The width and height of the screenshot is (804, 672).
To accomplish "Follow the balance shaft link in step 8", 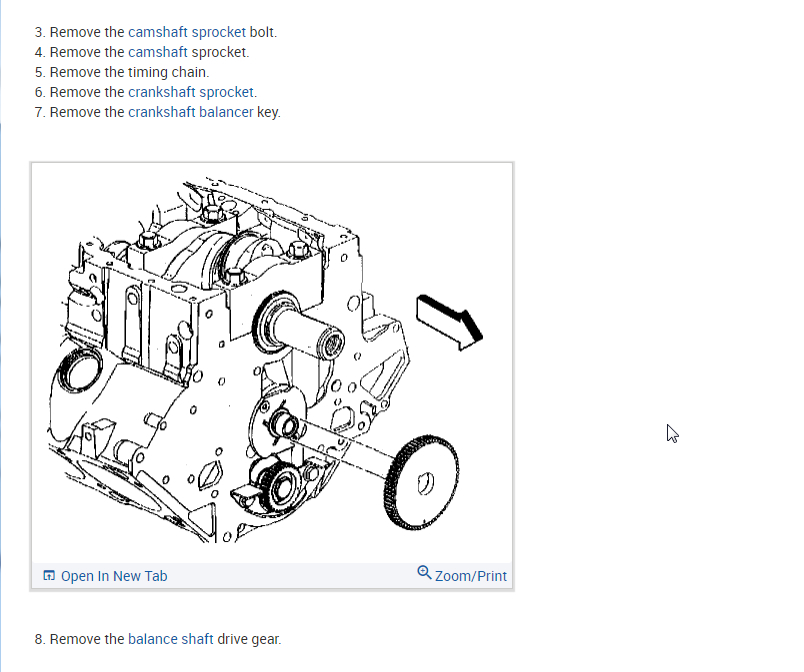I will (170, 639).
